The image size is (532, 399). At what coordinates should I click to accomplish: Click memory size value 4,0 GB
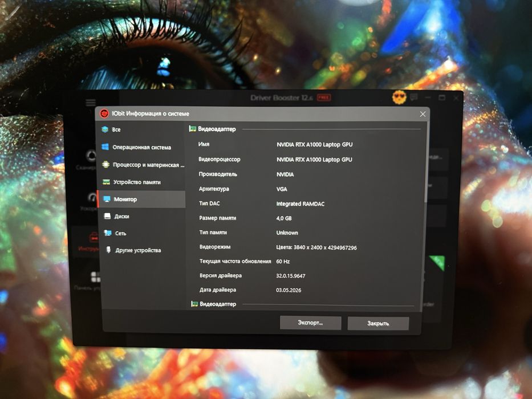pos(284,218)
